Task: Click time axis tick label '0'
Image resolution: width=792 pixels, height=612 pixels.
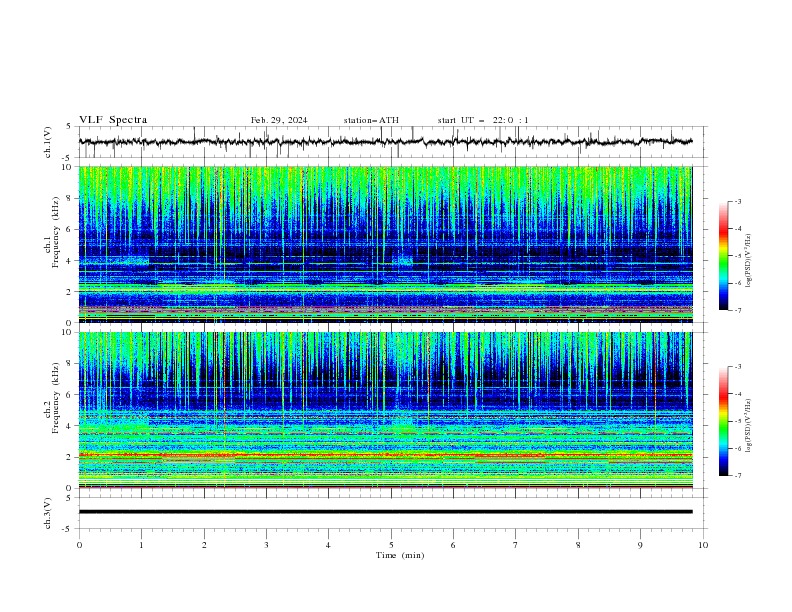Action: click(x=79, y=545)
